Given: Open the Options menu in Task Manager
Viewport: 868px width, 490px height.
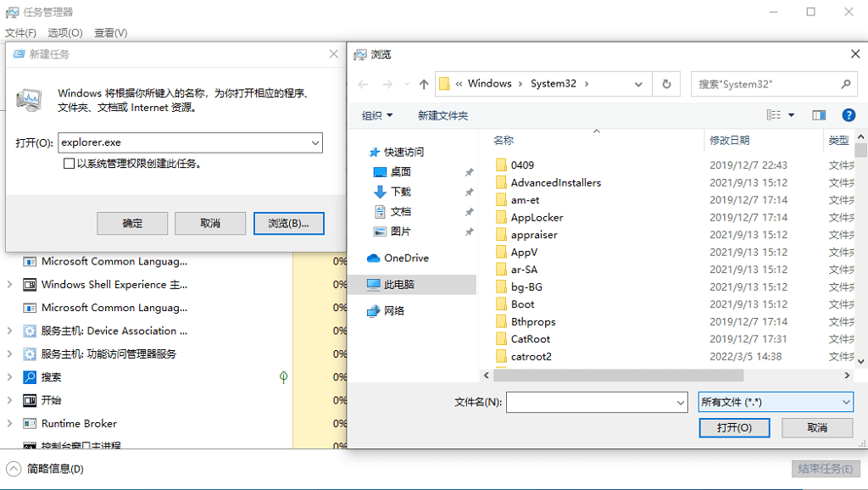Looking at the screenshot, I should point(64,33).
